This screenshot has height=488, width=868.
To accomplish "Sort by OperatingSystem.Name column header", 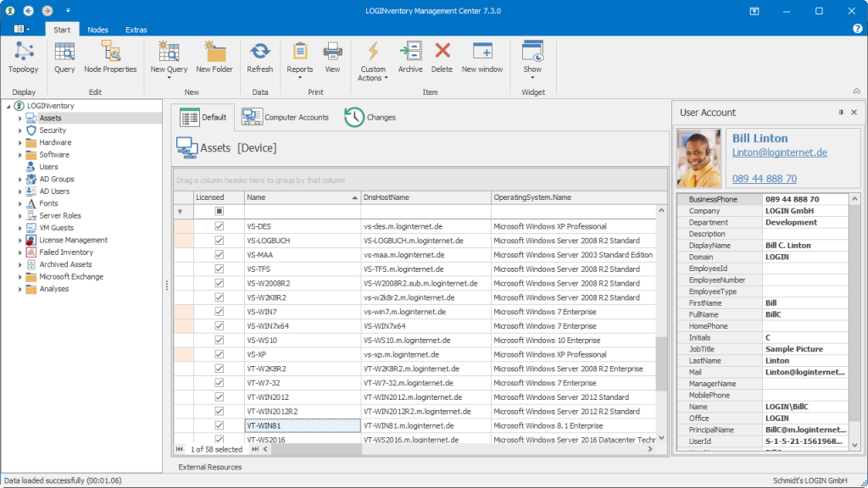I will coord(578,197).
